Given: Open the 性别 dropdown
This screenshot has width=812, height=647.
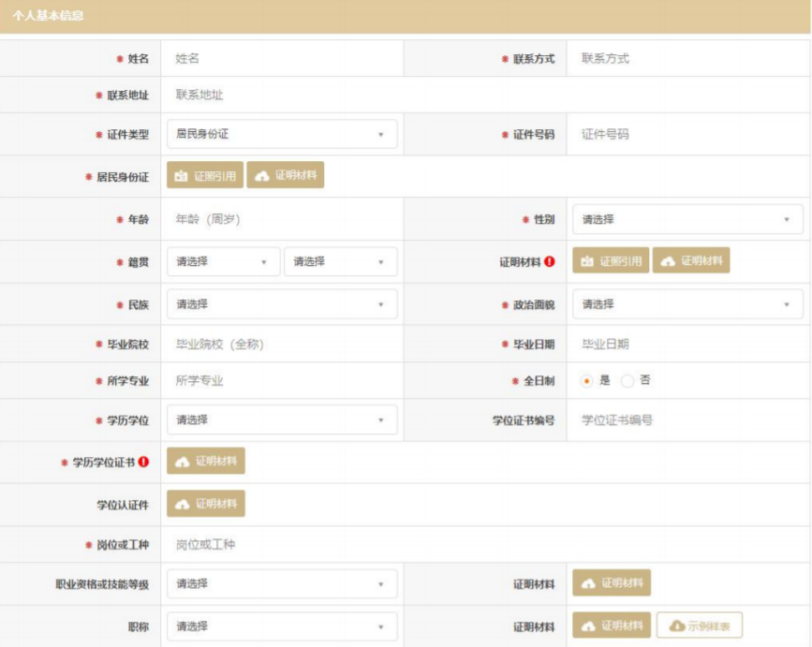Looking at the screenshot, I should pos(687,219).
